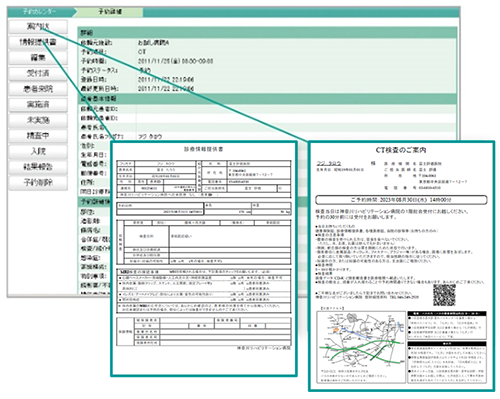500x399 pixels.
Task: Open the 情報提供書 document button
Action: point(38,42)
